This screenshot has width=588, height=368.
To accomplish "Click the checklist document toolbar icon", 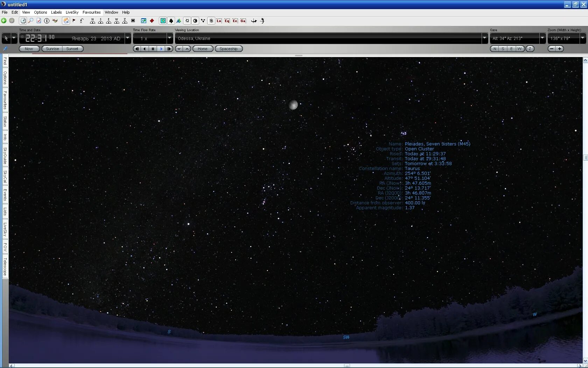I will (x=39, y=21).
